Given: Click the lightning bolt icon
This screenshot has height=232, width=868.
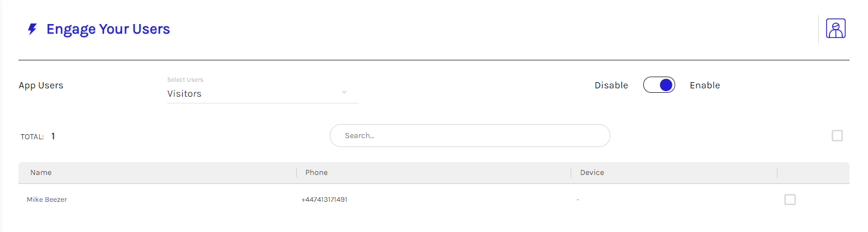Looking at the screenshot, I should [x=32, y=30].
